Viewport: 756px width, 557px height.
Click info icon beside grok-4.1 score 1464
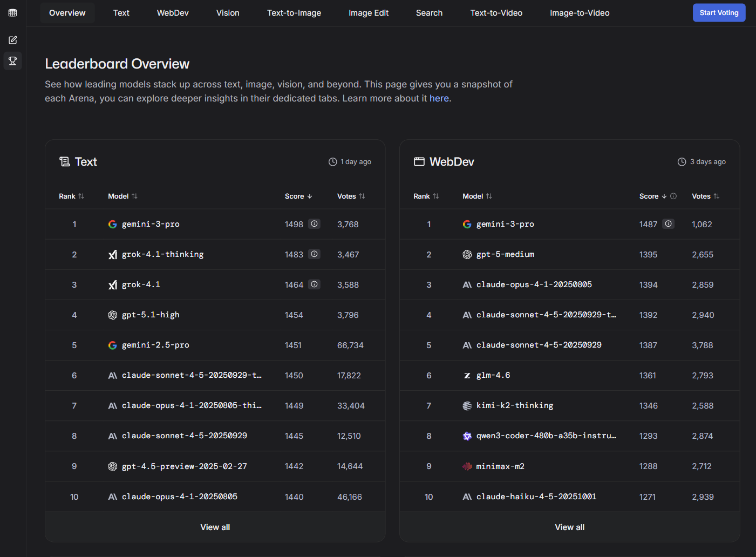[x=314, y=284]
